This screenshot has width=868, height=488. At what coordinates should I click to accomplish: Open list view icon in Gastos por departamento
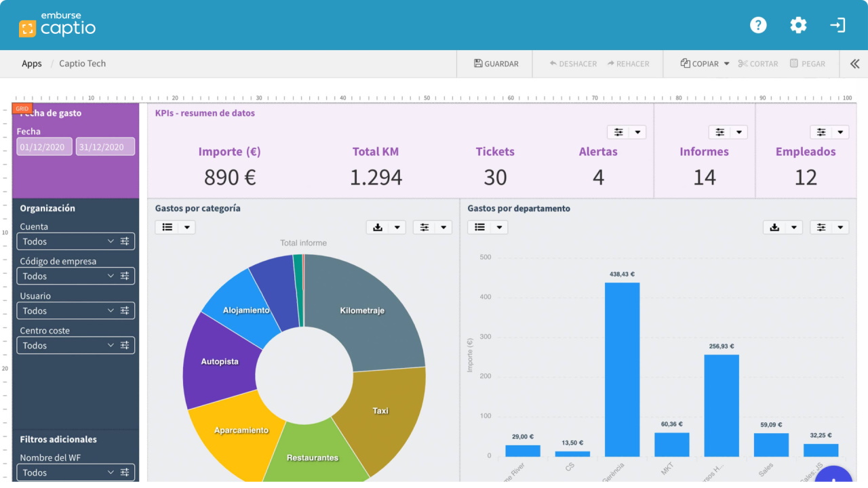pos(479,227)
